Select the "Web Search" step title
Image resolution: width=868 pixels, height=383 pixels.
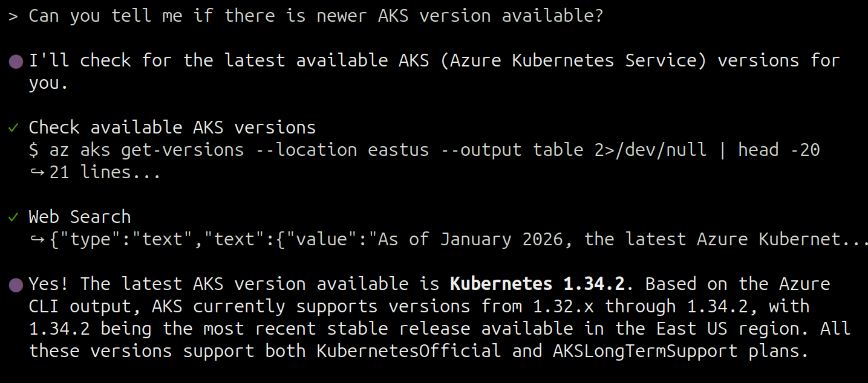point(80,217)
